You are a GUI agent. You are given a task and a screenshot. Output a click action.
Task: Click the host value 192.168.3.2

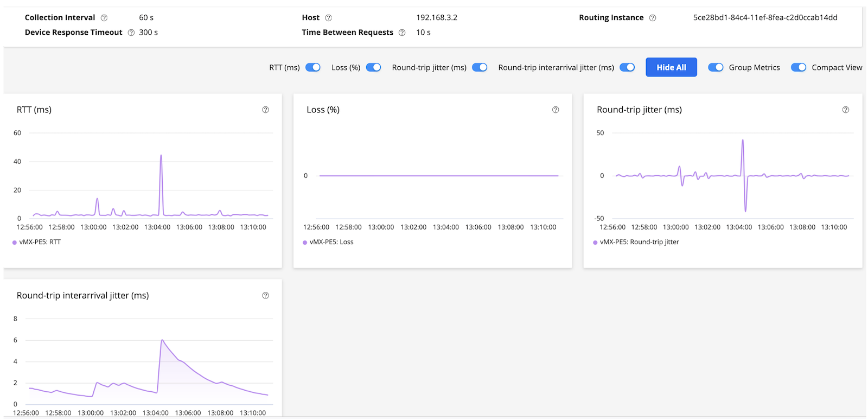437,18
